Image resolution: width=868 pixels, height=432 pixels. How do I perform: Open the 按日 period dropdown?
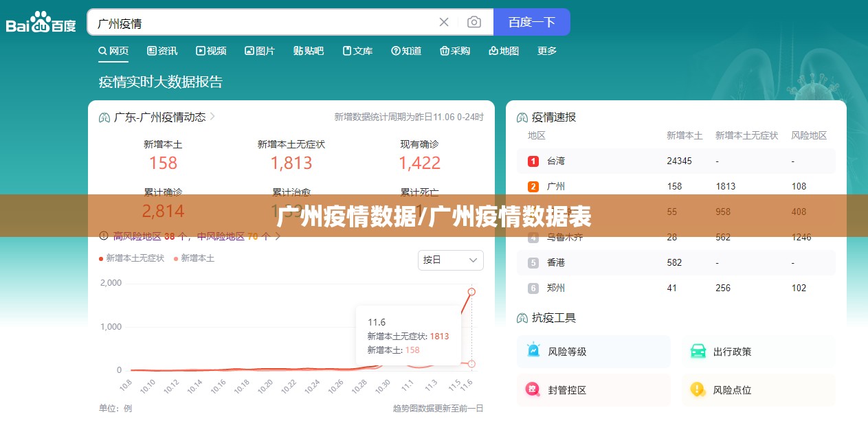450,260
